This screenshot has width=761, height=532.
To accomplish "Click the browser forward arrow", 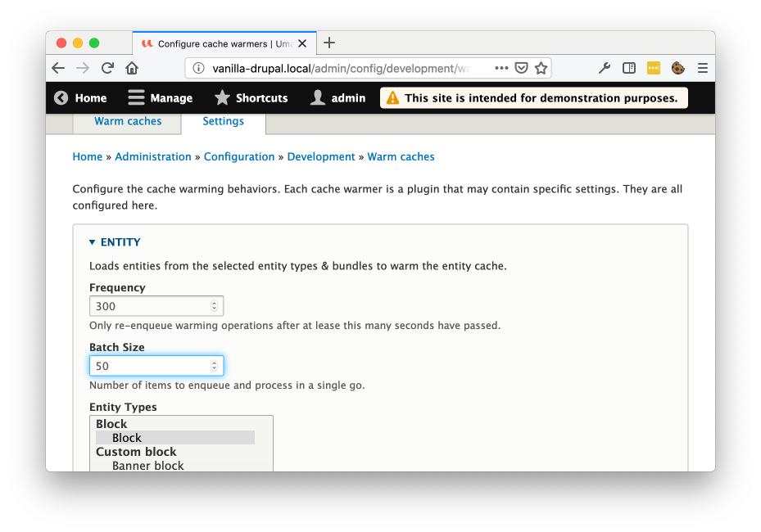I will click(83, 69).
